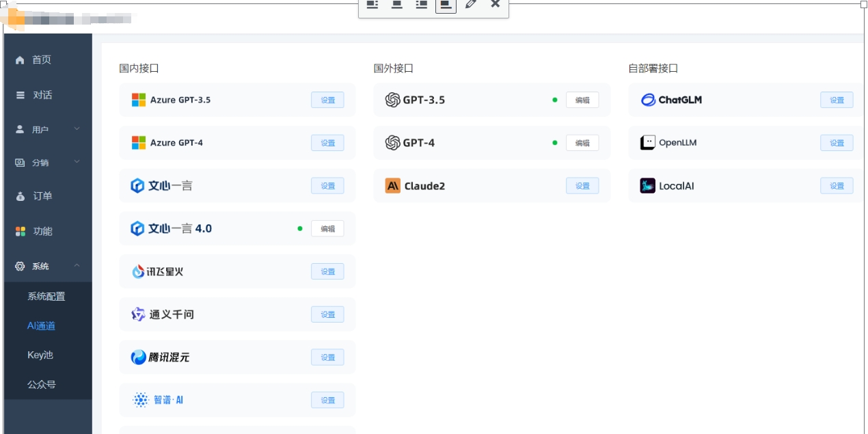This screenshot has width=868, height=434.
Task: Click 编辑 on the OpenAI GPT-4 card
Action: click(x=582, y=143)
